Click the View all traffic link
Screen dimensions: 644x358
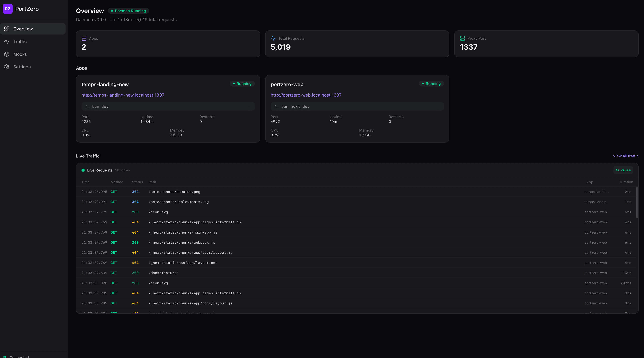626,156
